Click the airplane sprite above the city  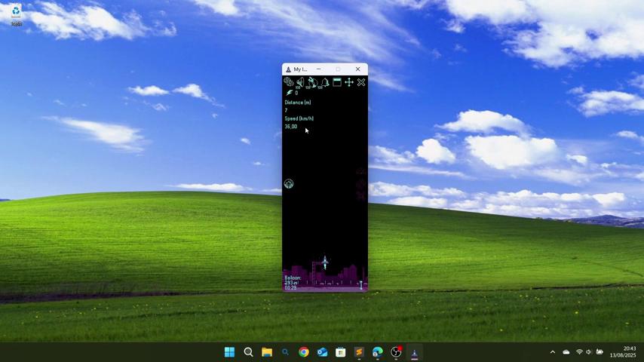tap(324, 262)
